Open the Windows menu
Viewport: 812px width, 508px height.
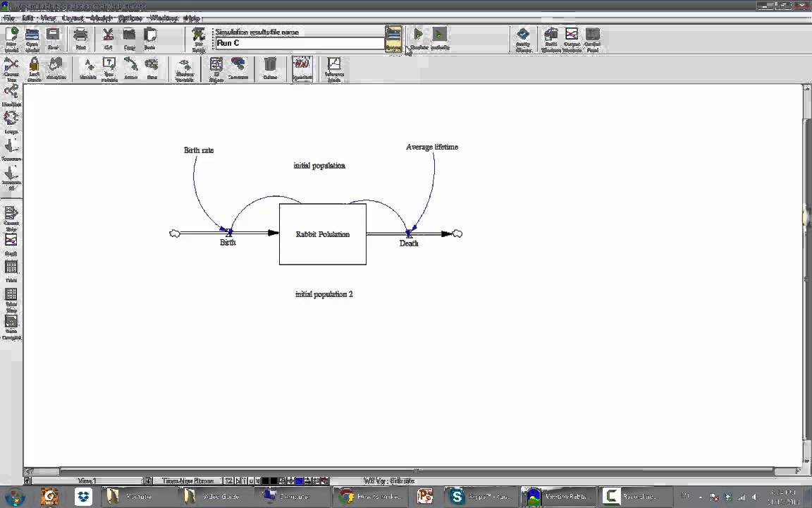point(164,18)
